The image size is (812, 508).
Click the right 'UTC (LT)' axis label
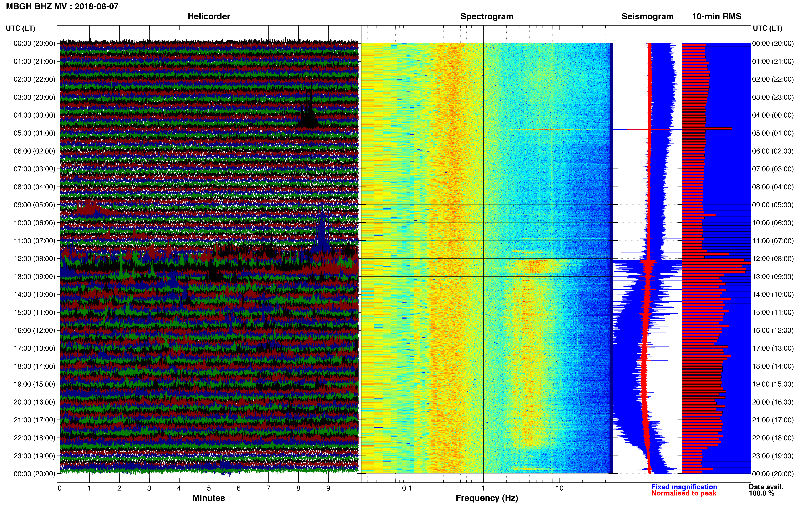coord(767,28)
